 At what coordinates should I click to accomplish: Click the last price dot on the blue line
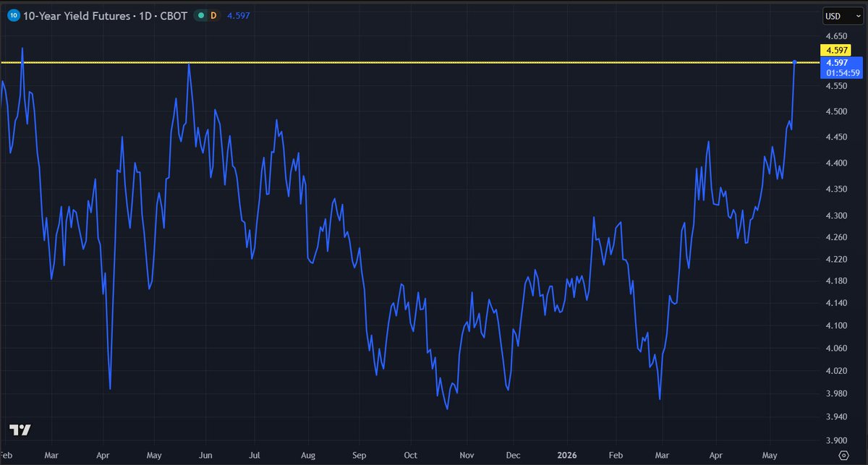point(795,62)
